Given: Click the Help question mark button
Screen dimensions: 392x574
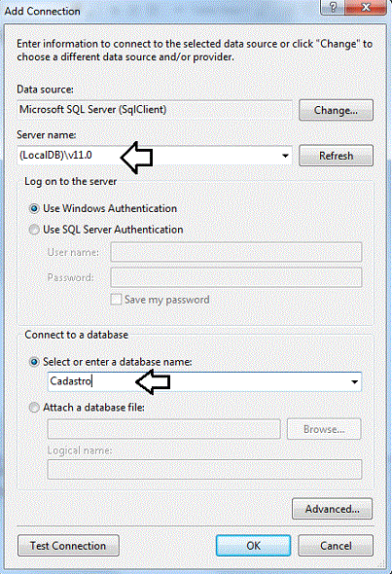Looking at the screenshot, I should click(x=333, y=7).
